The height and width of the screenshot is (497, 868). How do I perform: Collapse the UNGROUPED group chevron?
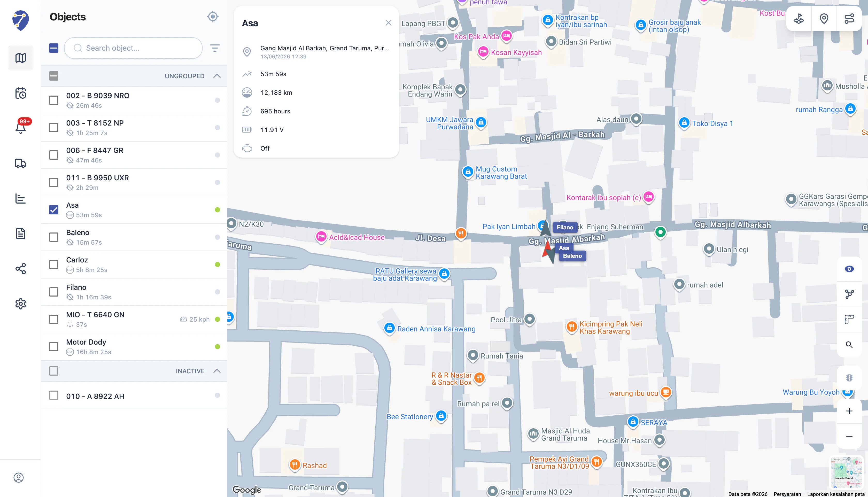(217, 76)
